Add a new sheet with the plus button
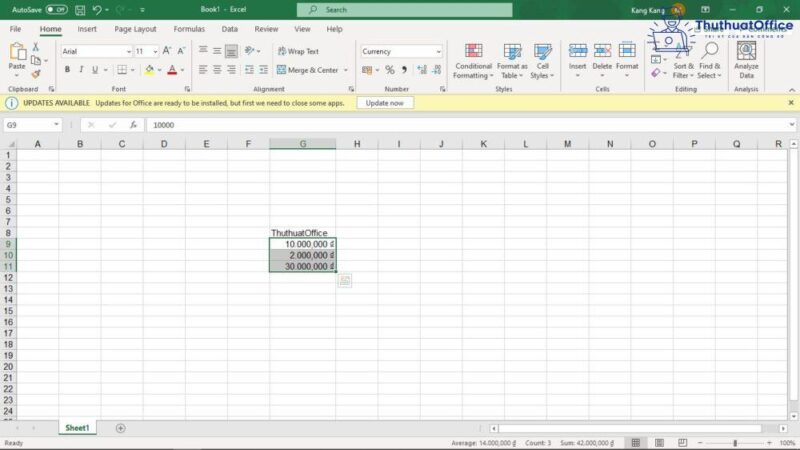 coord(120,428)
